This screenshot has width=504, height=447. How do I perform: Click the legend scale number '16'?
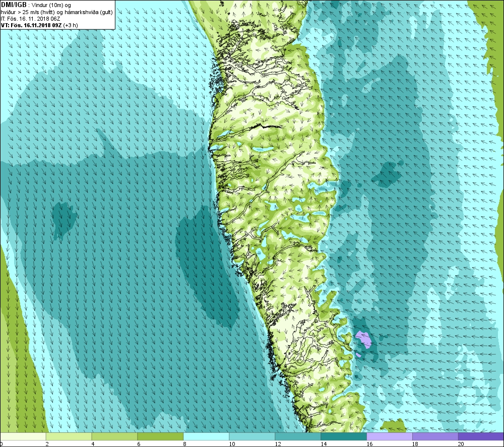coord(369,444)
